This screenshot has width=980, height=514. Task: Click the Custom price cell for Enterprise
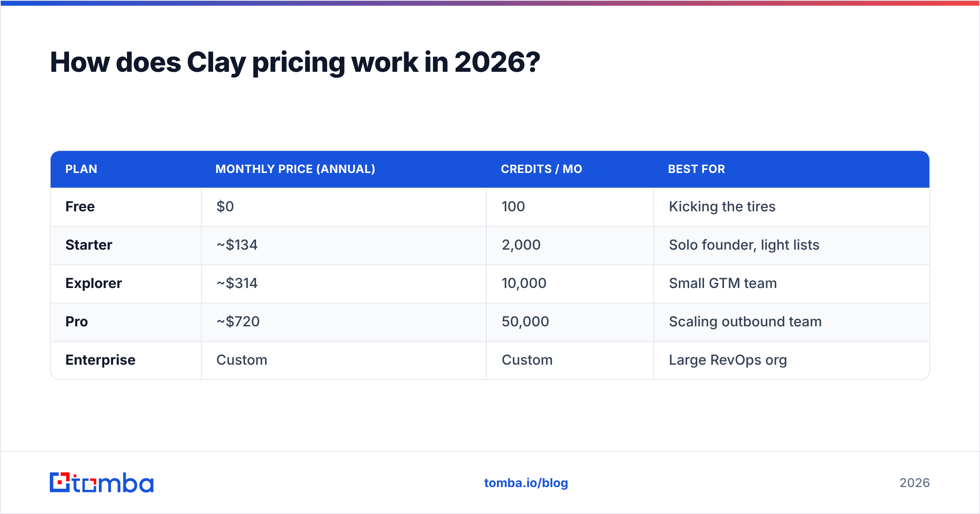[x=344, y=360]
